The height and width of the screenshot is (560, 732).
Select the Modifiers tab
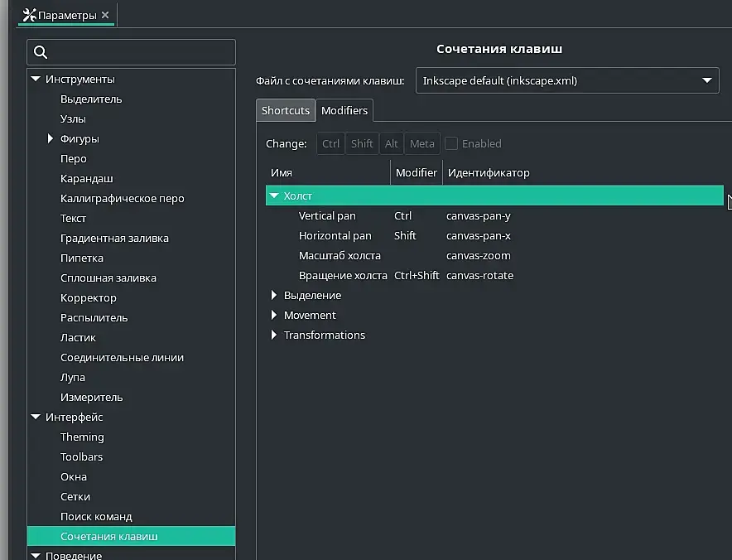click(344, 110)
